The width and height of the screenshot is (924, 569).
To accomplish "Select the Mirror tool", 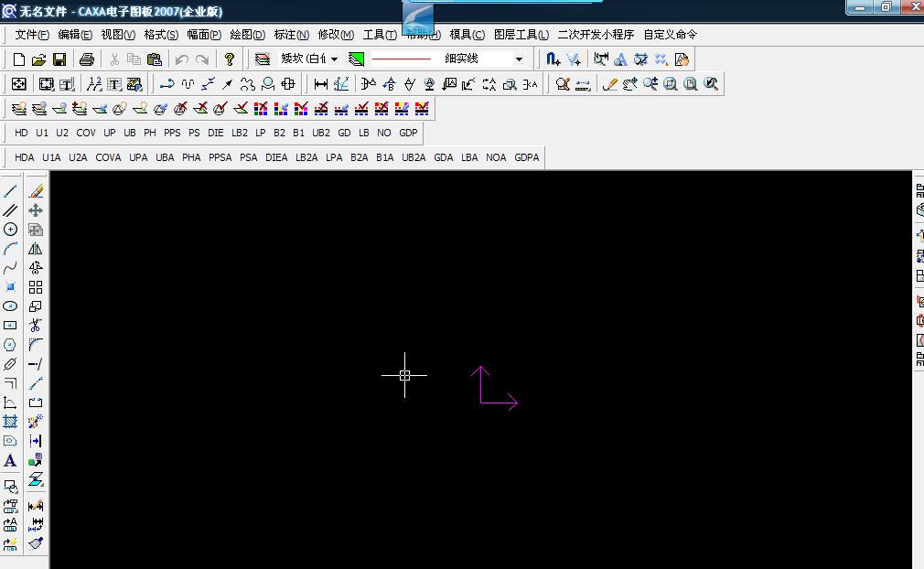I will tap(36, 249).
